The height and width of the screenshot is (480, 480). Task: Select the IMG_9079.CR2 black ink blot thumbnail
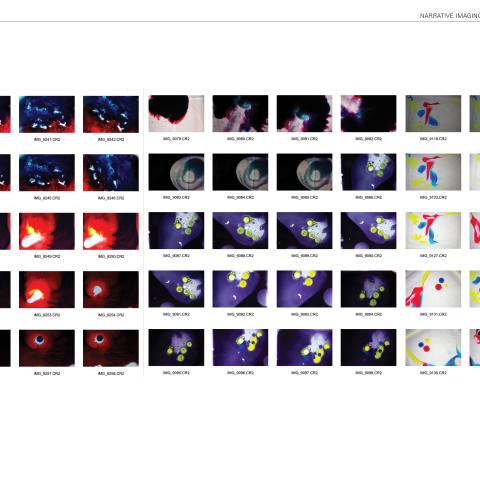pos(176,114)
